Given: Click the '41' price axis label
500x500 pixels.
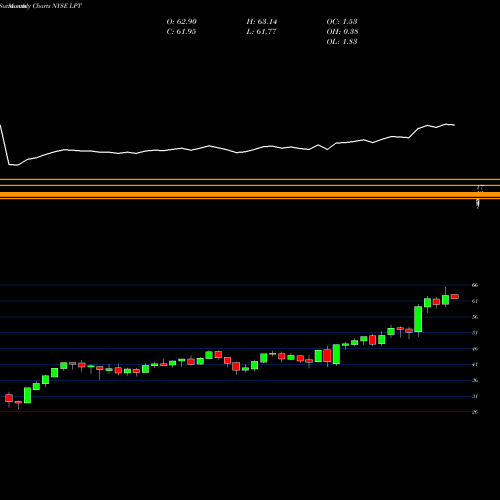Looking at the screenshot, I should click(475, 364).
